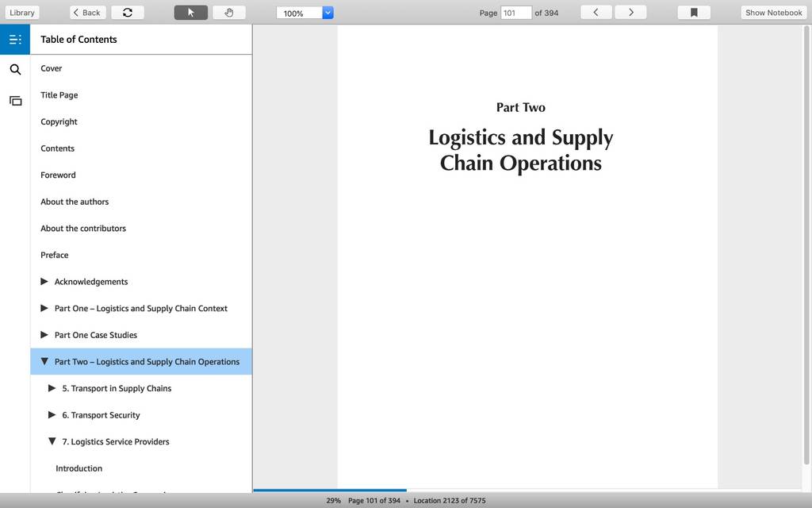
Task: Click the 100% zoom field
Action: 299,13
